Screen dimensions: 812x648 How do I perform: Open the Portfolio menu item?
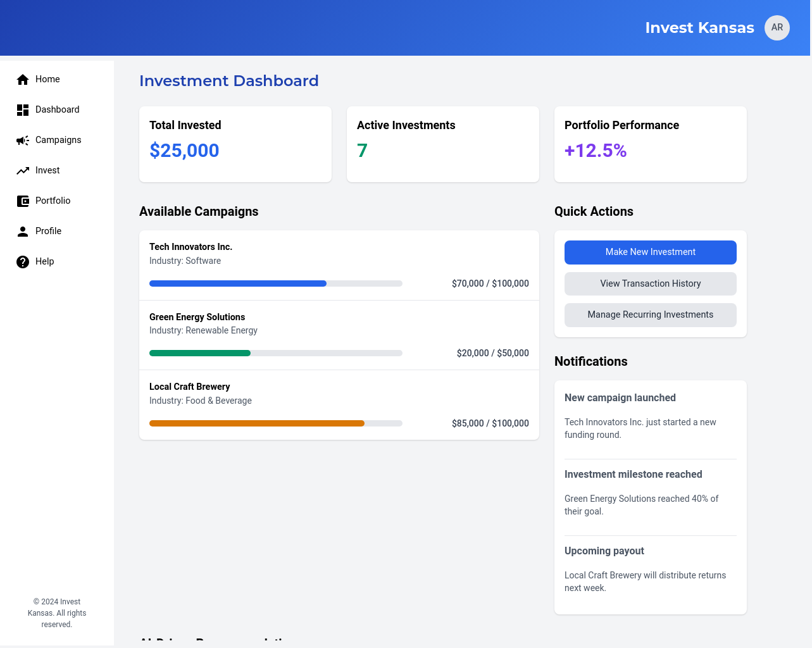pyautogui.click(x=53, y=201)
